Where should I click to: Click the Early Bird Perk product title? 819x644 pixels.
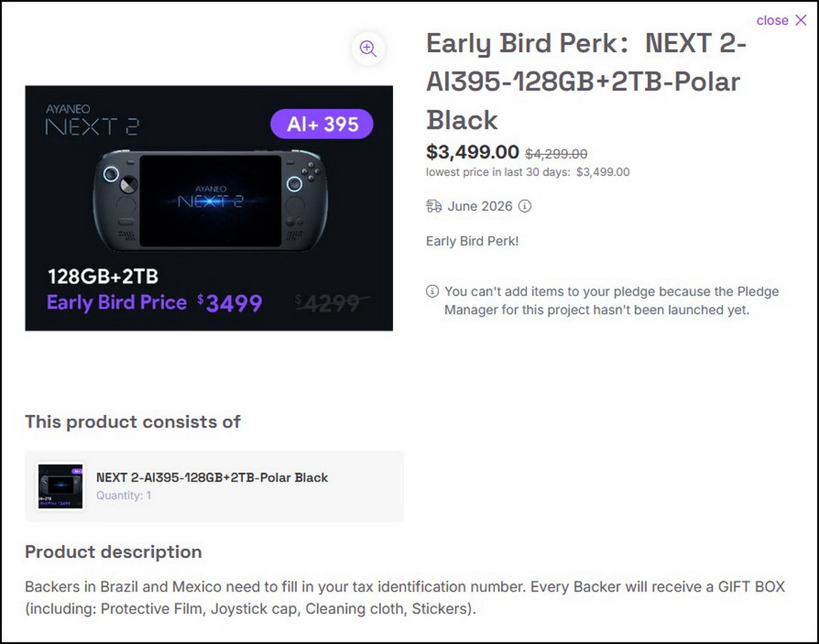586,82
